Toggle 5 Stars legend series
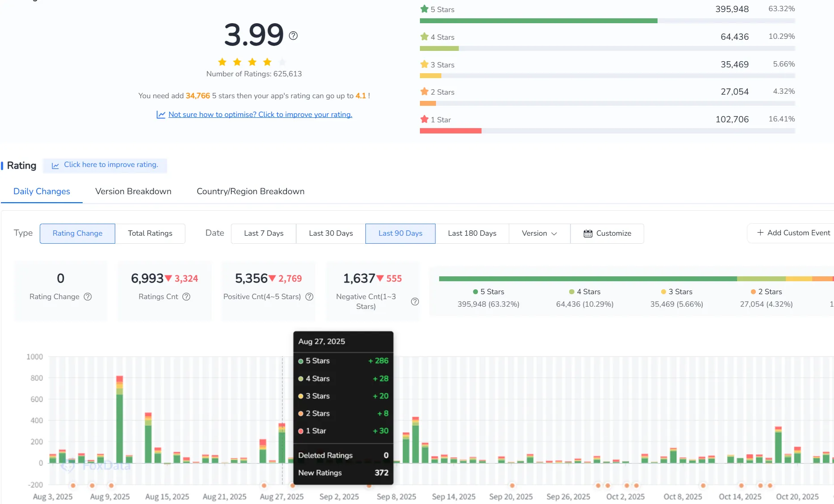 [488, 292]
